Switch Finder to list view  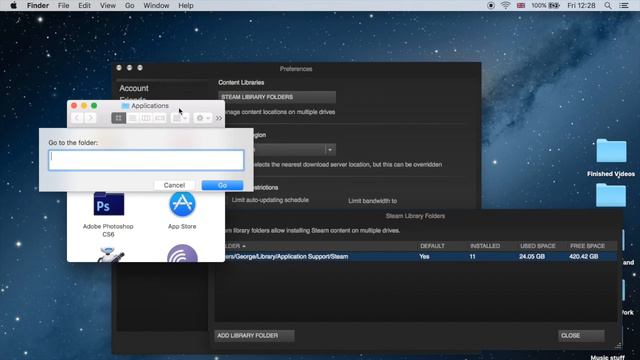[132, 118]
